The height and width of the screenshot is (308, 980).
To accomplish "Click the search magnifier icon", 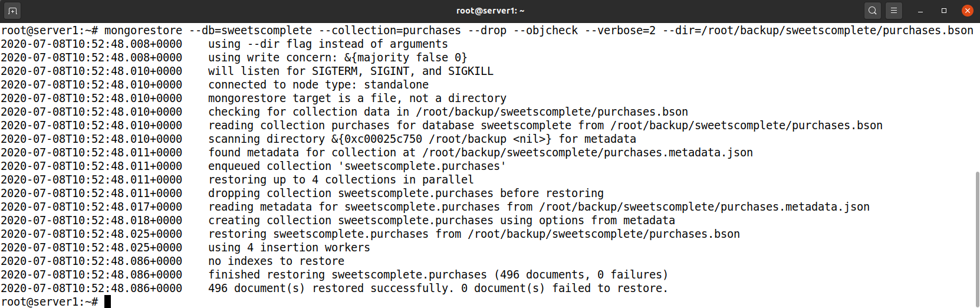I will click(x=873, y=11).
